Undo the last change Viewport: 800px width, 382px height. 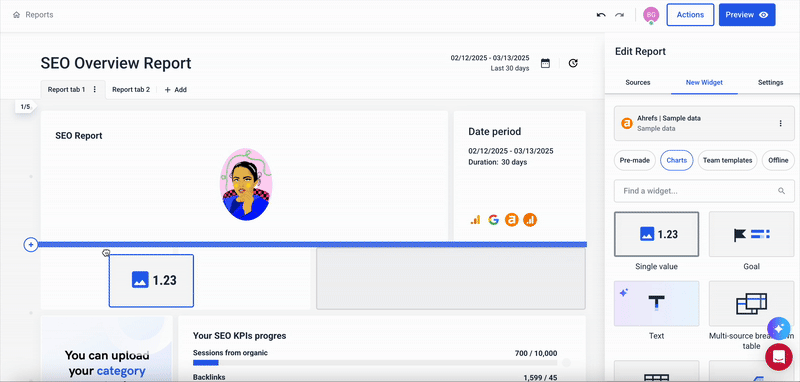[601, 15]
